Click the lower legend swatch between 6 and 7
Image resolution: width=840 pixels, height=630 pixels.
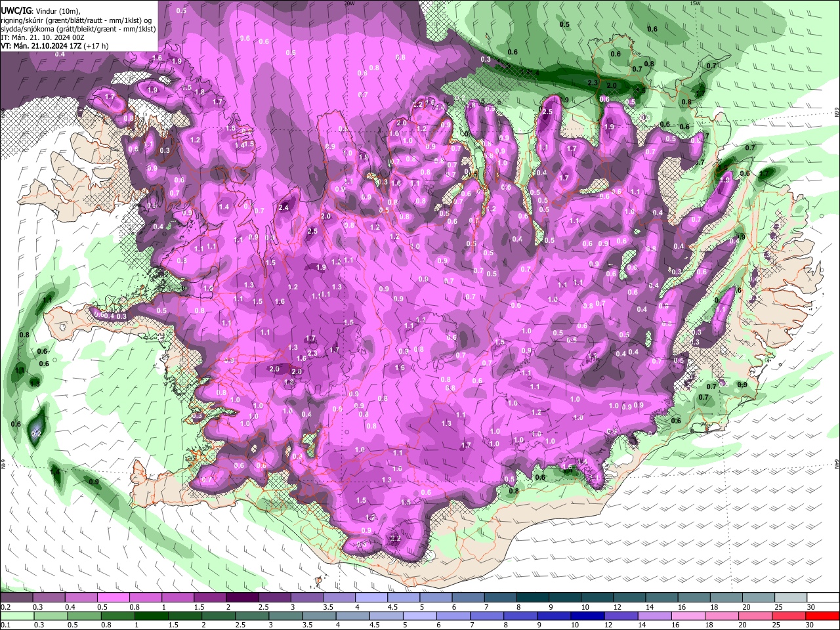pyautogui.click(x=454, y=616)
